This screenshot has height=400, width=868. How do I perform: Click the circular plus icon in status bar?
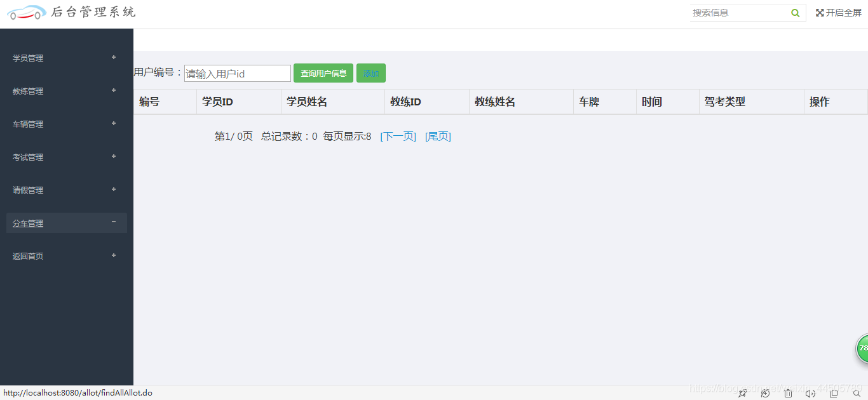765,394
